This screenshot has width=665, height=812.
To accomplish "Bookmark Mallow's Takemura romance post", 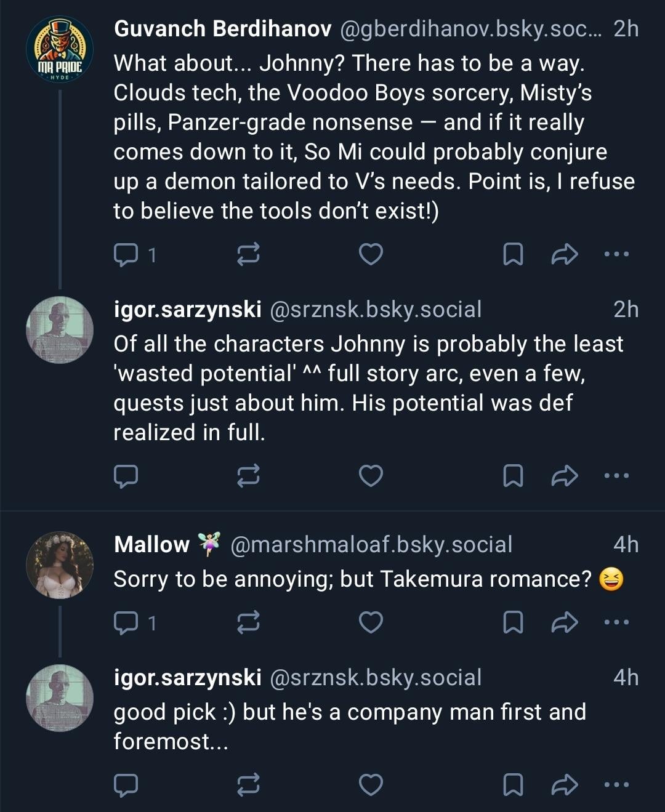I will click(513, 622).
